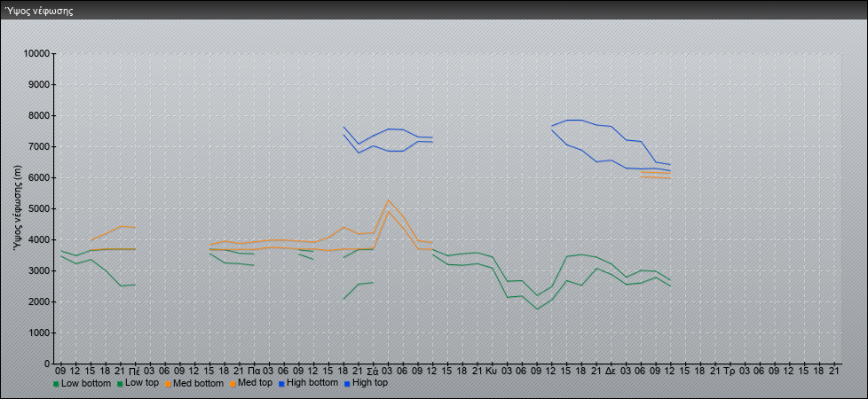Image resolution: width=868 pixels, height=399 pixels.
Task: Click the 6000 value on the vertical axis
Action: (39, 177)
